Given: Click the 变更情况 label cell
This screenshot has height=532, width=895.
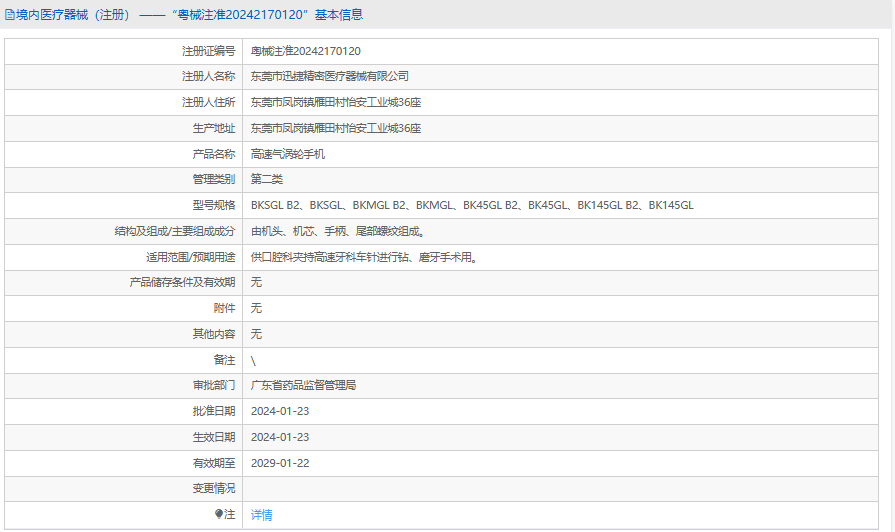Looking at the screenshot, I should pyautogui.click(x=124, y=489).
